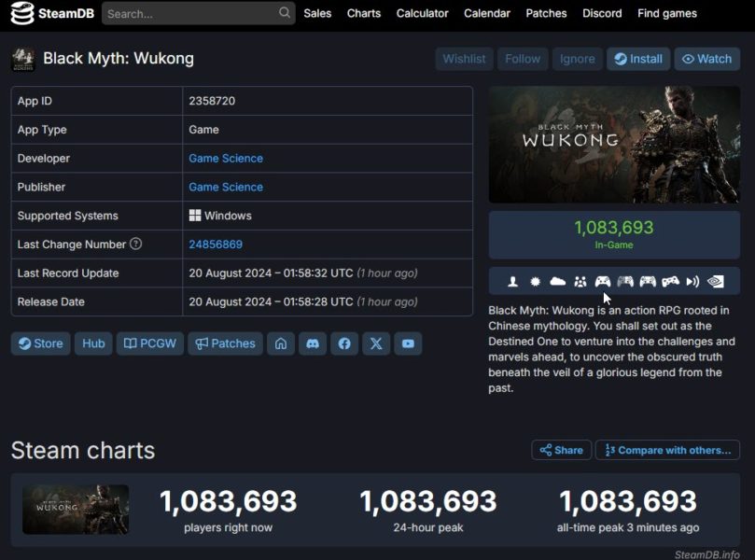
Task: Click the Game Science developer link
Action: click(x=226, y=159)
